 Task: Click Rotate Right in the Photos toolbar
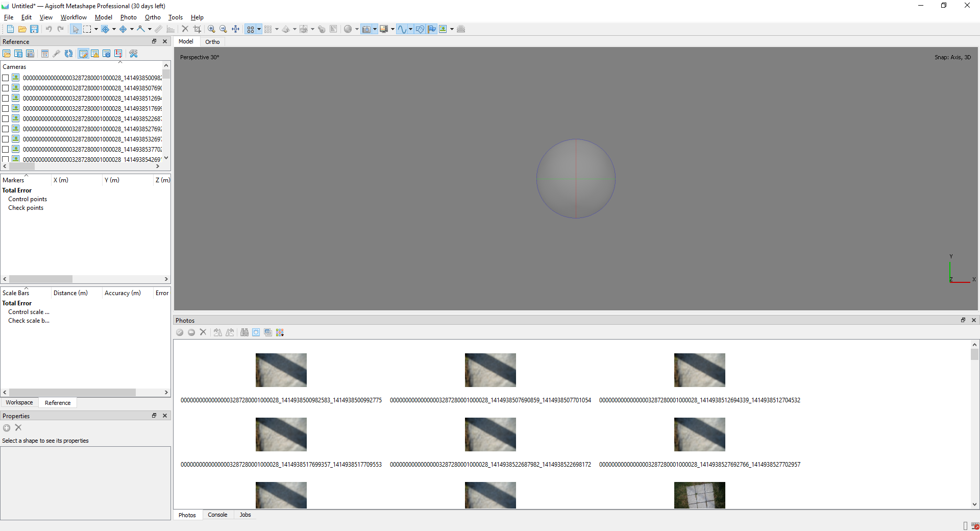point(230,332)
